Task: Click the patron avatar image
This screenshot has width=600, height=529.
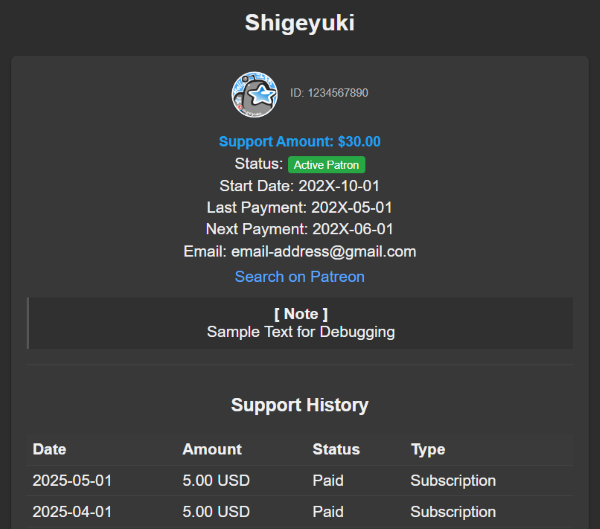Action: coord(255,94)
